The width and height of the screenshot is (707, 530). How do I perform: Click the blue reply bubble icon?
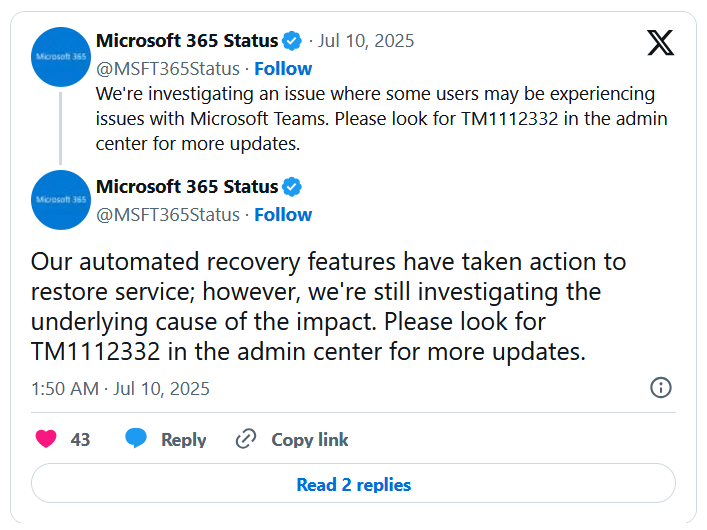click(136, 438)
